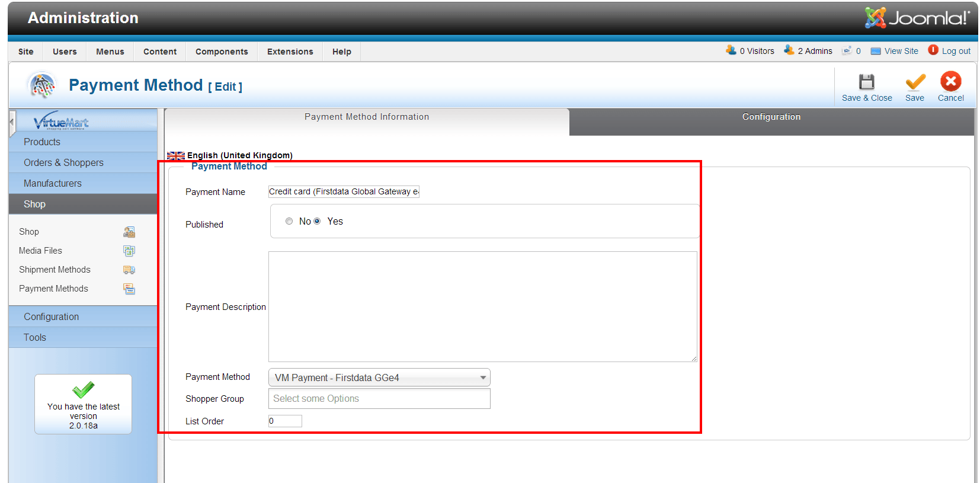
Task: Click the Joomla! logo
Action: coord(917,18)
